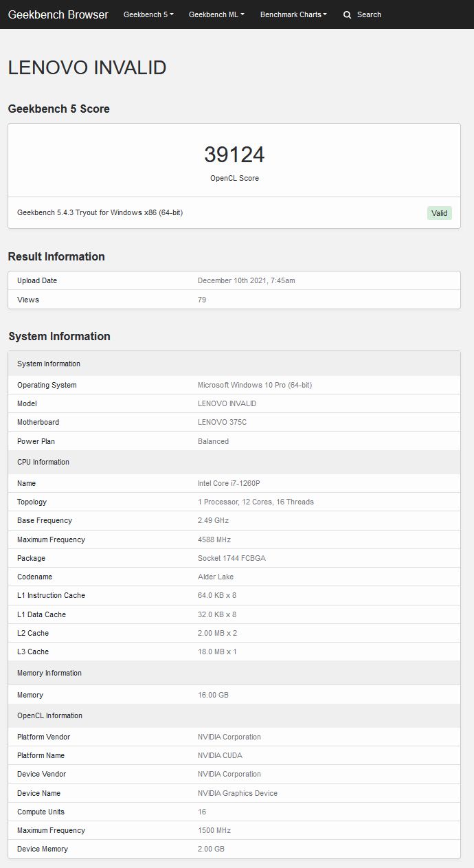The image size is (474, 868).
Task: Click the Memory Information section header
Action: (x=49, y=673)
